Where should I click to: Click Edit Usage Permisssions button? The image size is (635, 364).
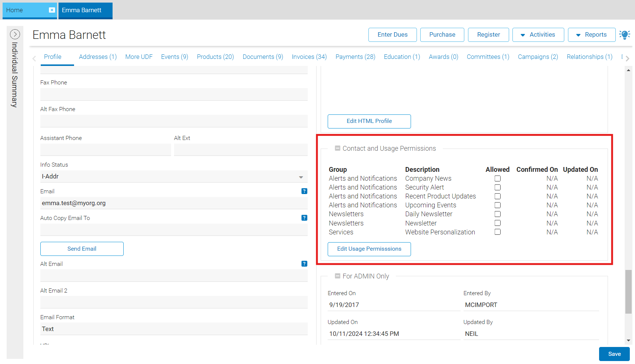pos(369,249)
